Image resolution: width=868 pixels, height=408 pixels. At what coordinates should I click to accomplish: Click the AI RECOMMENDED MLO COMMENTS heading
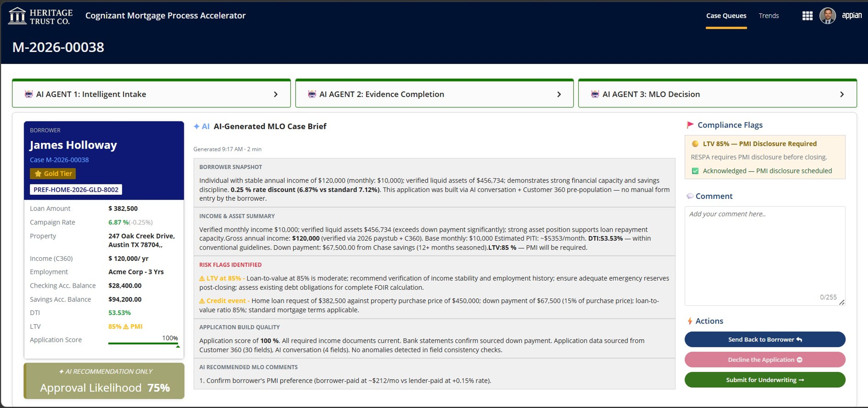coord(248,367)
